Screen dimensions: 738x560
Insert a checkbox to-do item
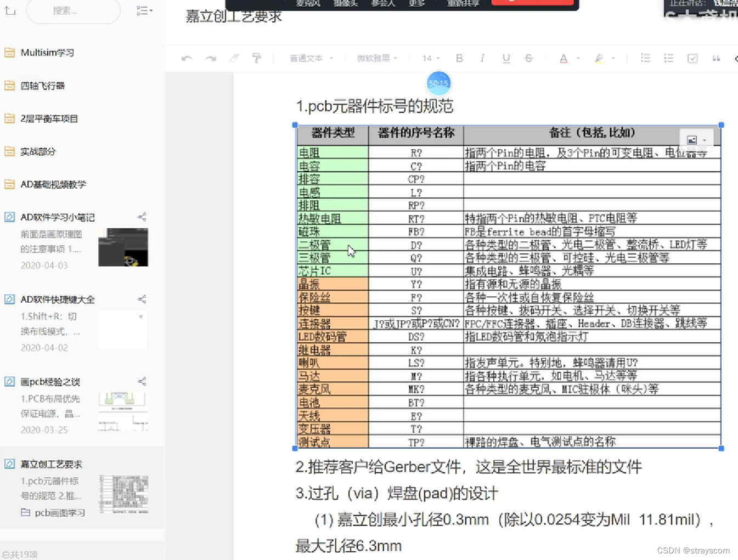pos(692,58)
